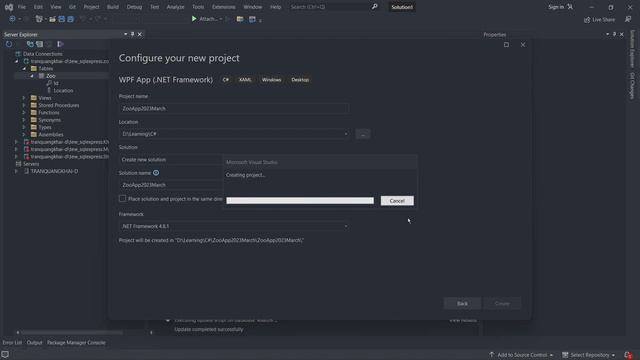Screen dimensions: 640x360
Task: Expand the Assemblies folder
Action: pos(24,135)
